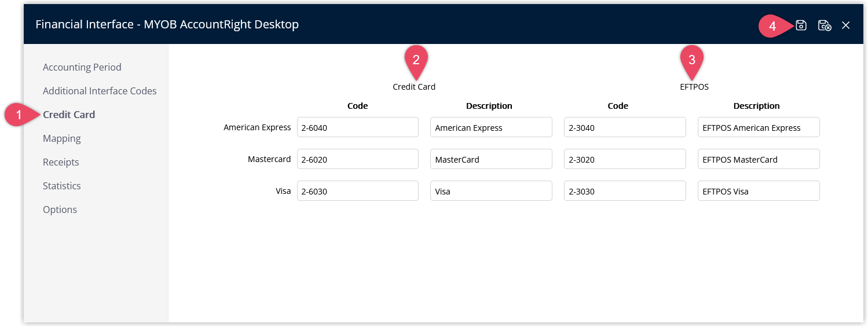Edit EFTPOS American Express description field
The height and width of the screenshot is (327, 868).
click(759, 127)
